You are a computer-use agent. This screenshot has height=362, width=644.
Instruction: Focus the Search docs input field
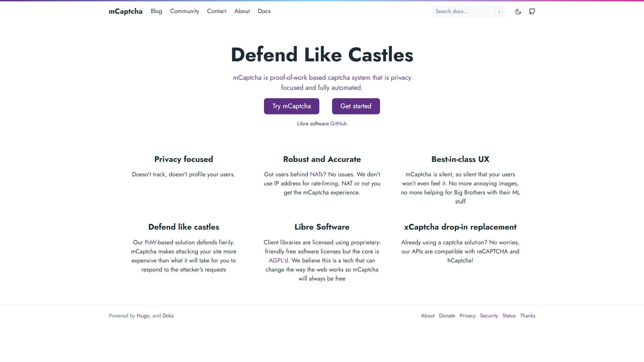tap(468, 11)
